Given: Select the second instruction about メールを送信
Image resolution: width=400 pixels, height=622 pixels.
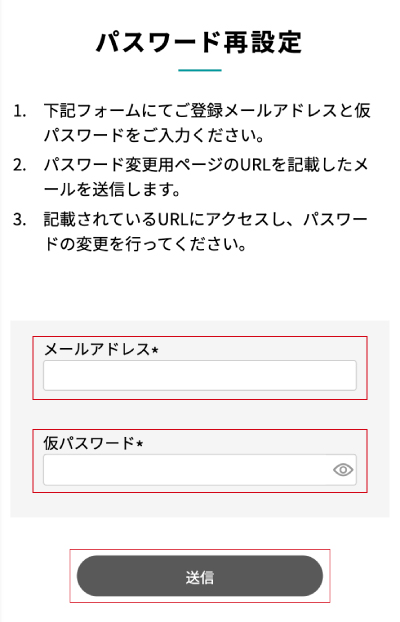Looking at the screenshot, I should (206, 177).
